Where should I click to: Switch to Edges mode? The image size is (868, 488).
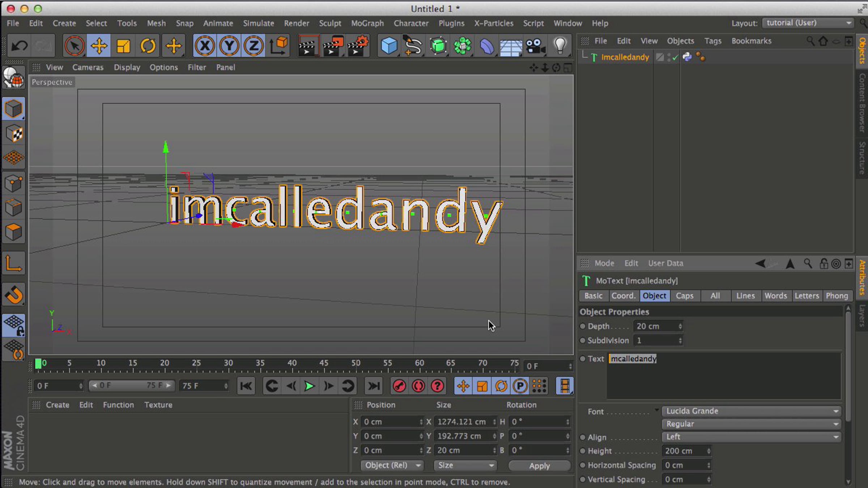14,208
